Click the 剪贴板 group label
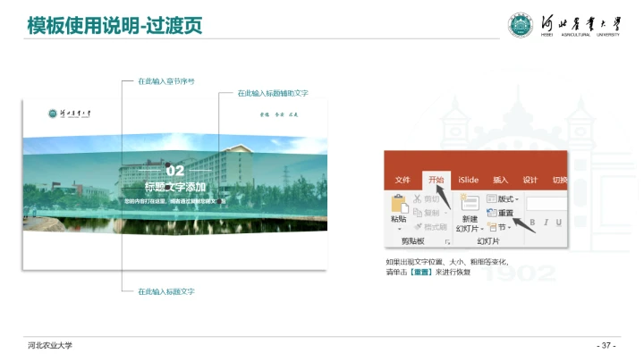Screen dimensions: 644x362 click(x=412, y=241)
